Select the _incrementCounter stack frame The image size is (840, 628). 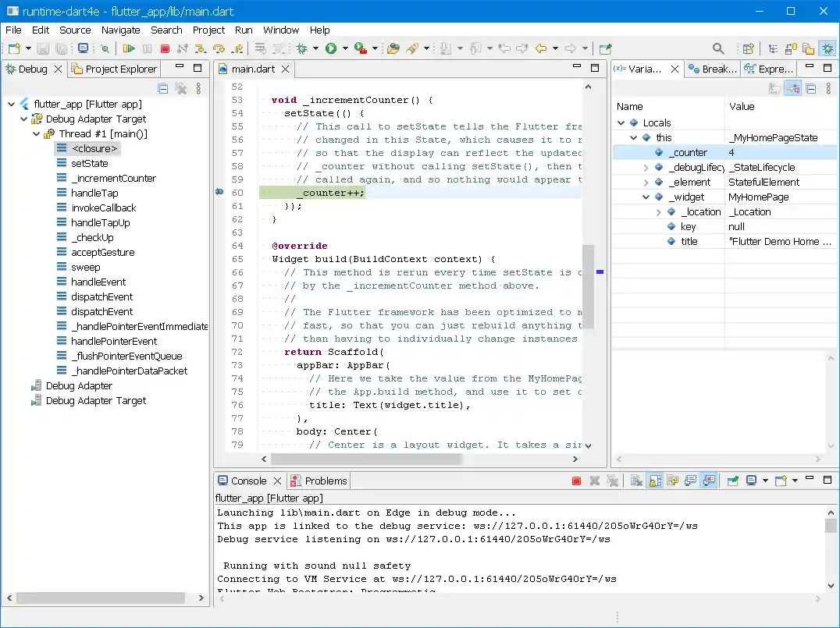click(113, 179)
